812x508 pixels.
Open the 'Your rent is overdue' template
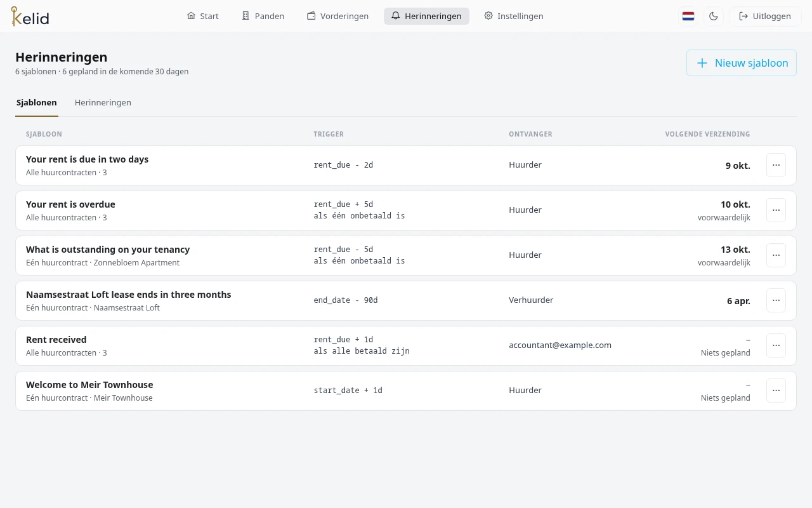[70, 204]
